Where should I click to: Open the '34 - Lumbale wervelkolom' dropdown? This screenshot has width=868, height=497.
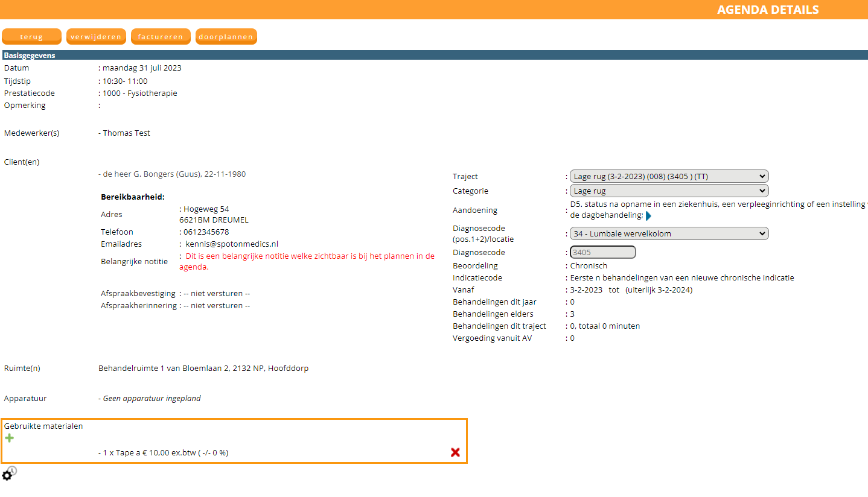click(669, 233)
